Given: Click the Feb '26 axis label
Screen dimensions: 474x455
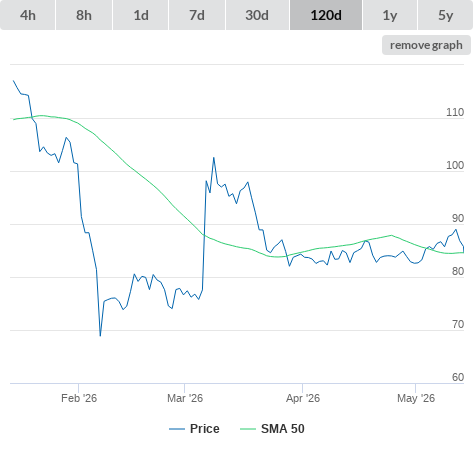Looking at the screenshot, I should [79, 398].
